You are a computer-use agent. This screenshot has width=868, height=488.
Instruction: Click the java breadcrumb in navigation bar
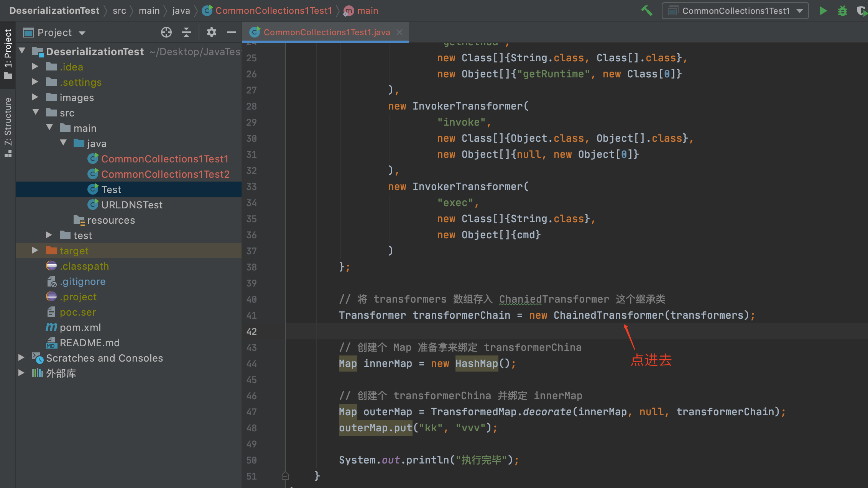[181, 11]
